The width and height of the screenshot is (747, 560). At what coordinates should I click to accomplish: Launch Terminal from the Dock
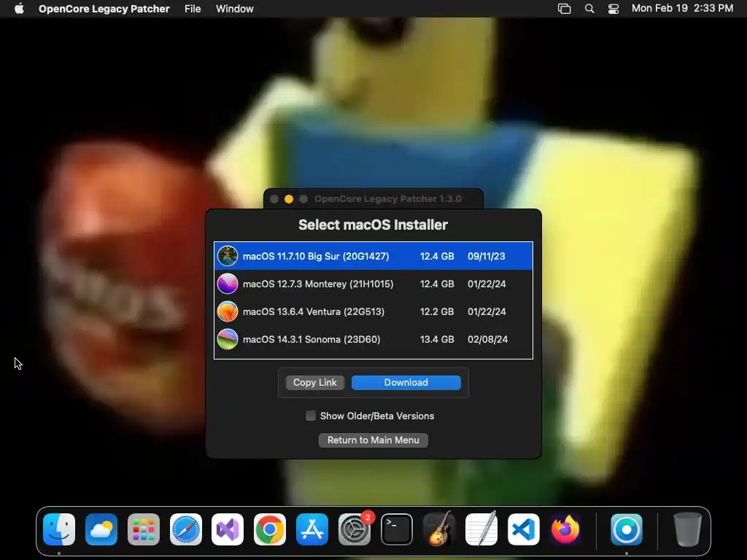tap(396, 529)
